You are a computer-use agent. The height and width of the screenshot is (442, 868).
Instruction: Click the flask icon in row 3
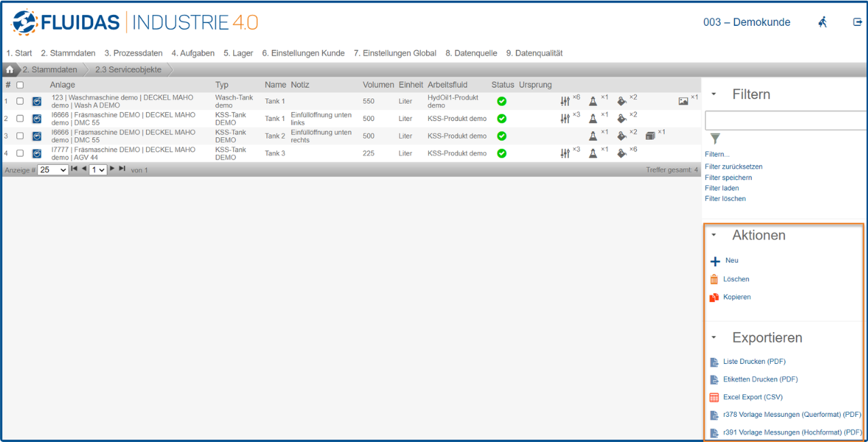coord(593,136)
